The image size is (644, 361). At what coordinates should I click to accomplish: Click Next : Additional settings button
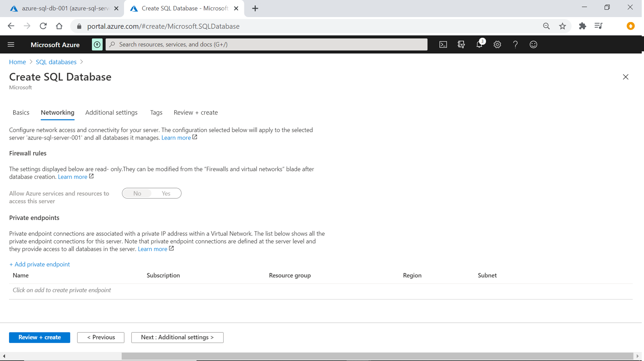point(177,337)
